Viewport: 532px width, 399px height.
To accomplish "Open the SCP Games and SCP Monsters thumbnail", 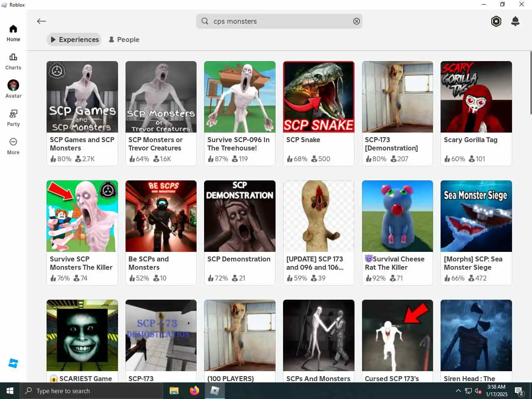I will click(x=82, y=97).
